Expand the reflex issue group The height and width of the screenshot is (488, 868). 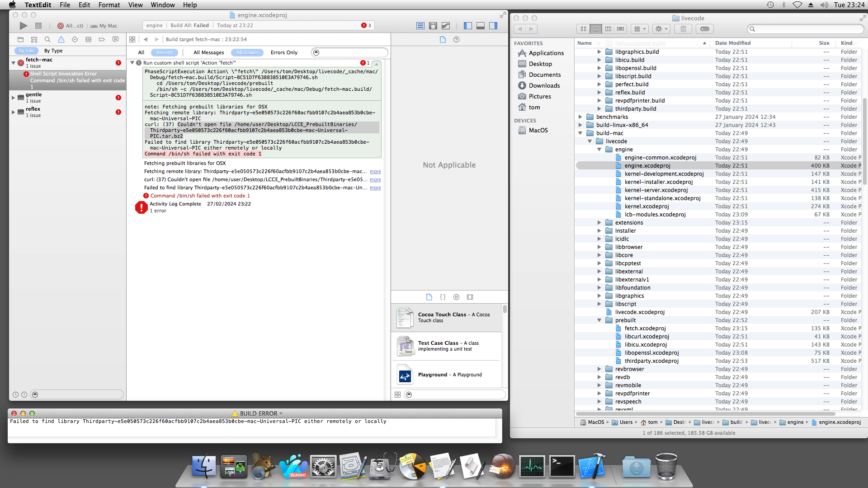(13, 112)
